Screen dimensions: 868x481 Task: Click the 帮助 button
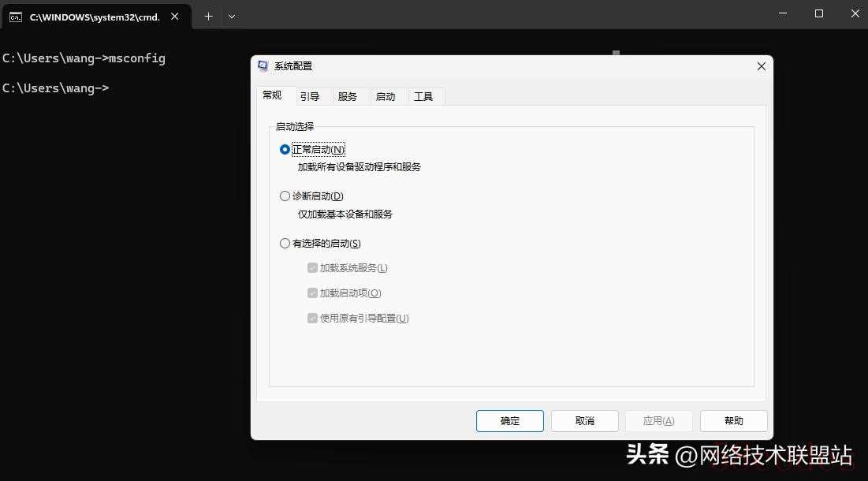coord(733,421)
